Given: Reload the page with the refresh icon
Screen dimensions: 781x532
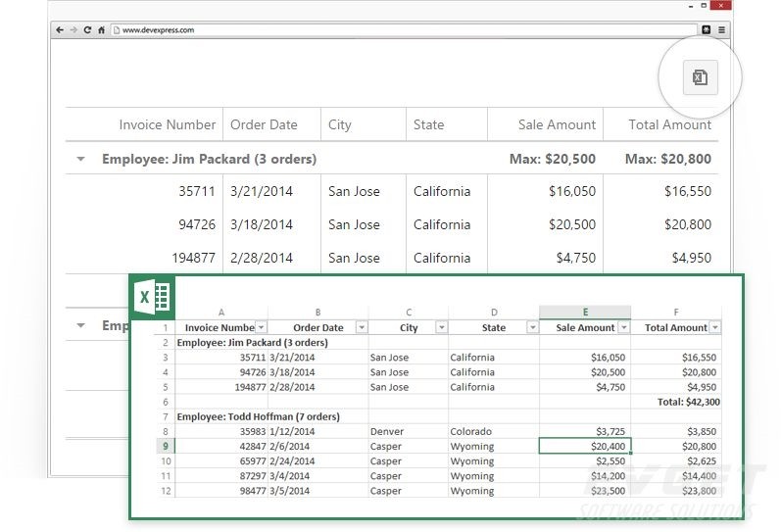Looking at the screenshot, I should 87,30.
